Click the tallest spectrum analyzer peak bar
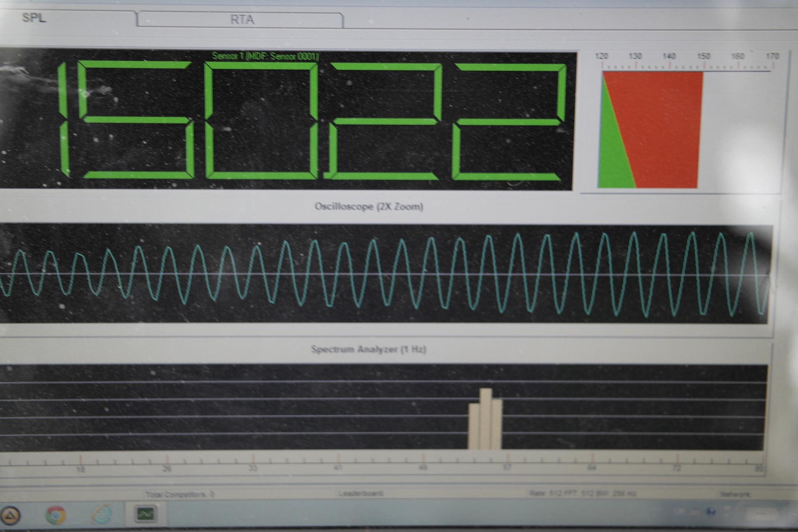The width and height of the screenshot is (798, 532). [x=486, y=419]
